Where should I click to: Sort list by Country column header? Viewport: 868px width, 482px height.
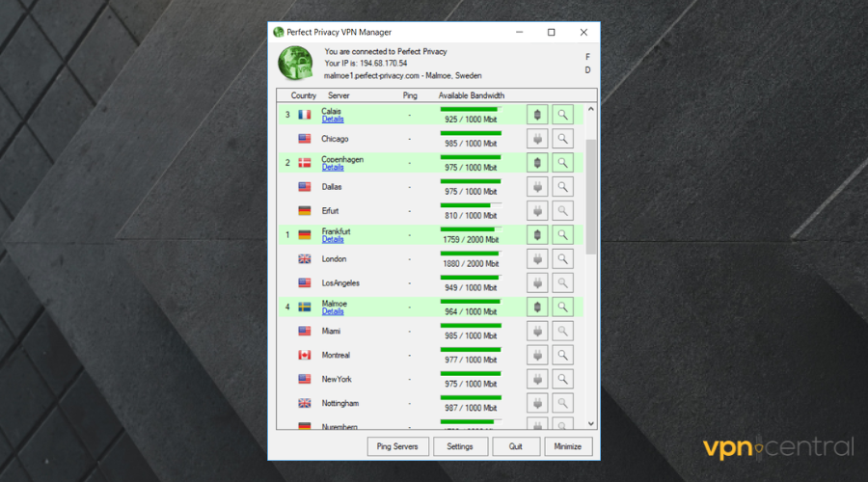pyautogui.click(x=304, y=95)
